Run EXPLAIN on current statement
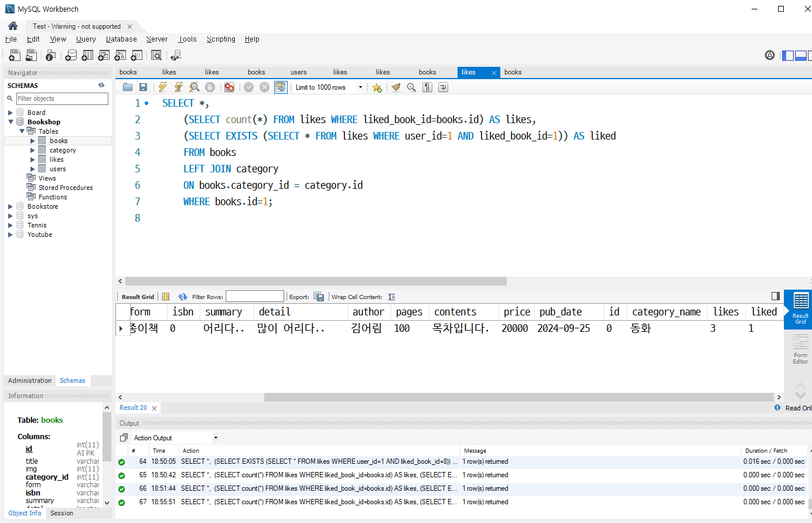The height and width of the screenshot is (523, 812). (x=195, y=87)
